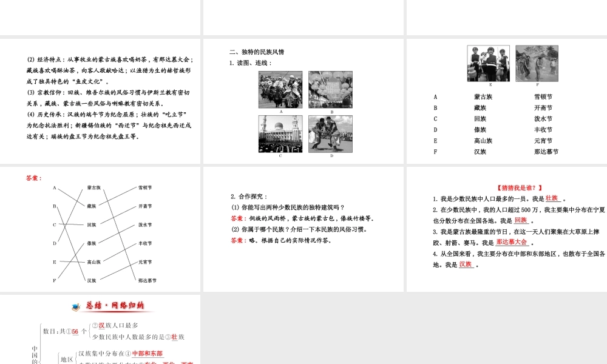Screen dimensions: 607x364
Task: Click the red answer 回族 in question 2
Action: (521, 220)
